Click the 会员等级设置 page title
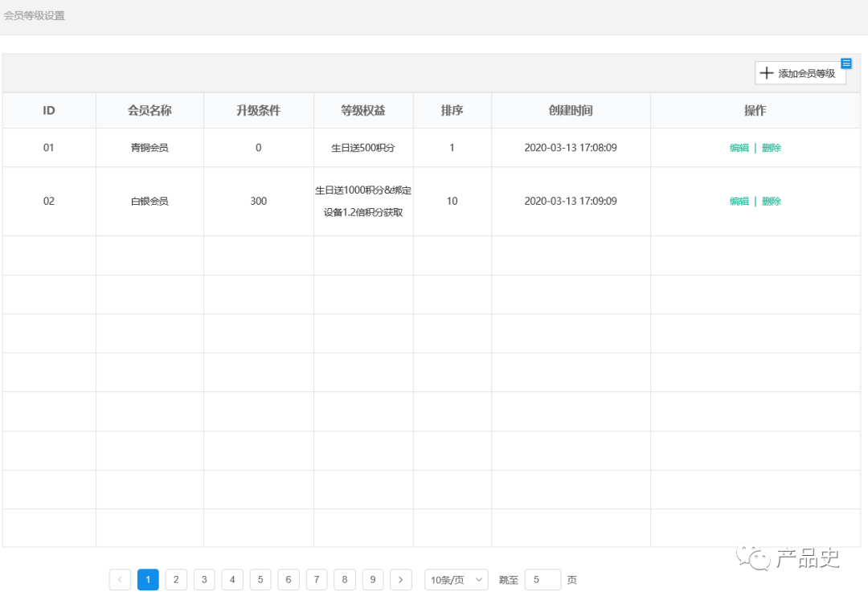Viewport: 868px width, 596px height. [35, 16]
